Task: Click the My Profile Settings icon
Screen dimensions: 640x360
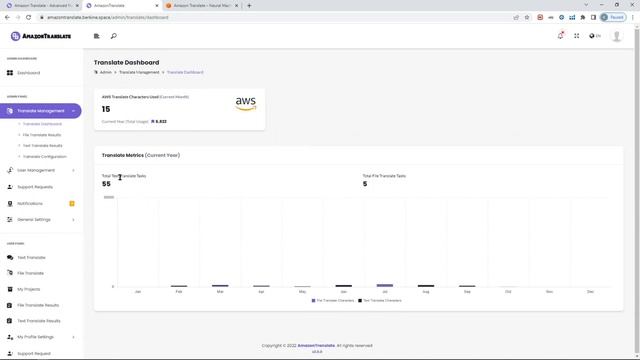Action: point(10,337)
